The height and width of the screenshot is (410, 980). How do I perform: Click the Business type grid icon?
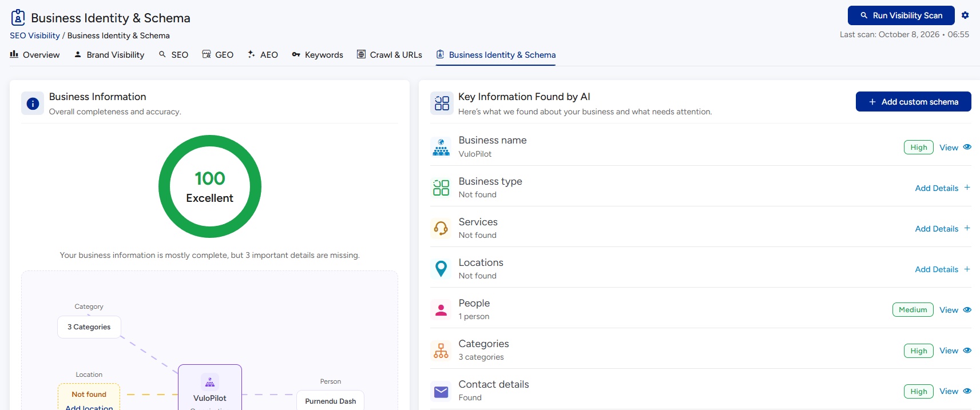click(441, 188)
